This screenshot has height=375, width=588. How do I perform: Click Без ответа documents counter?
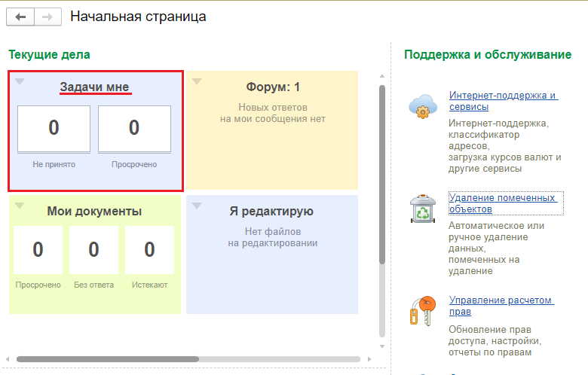click(94, 249)
